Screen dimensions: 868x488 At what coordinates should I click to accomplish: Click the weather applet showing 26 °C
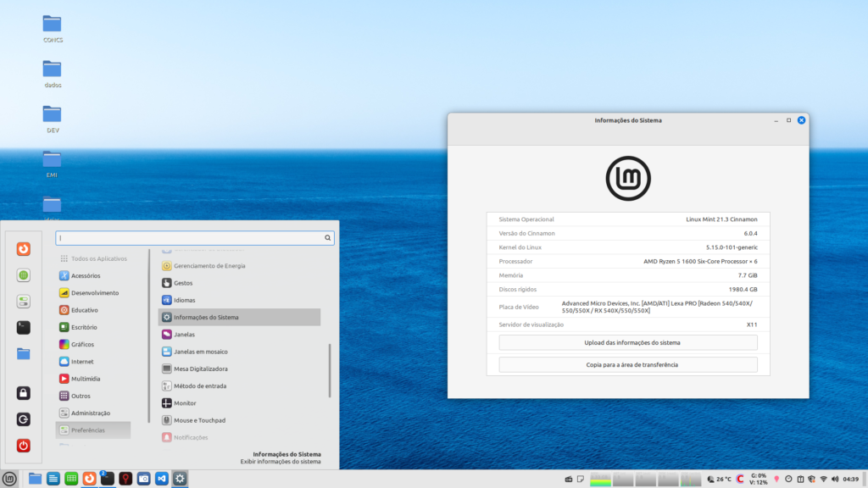[720, 479]
